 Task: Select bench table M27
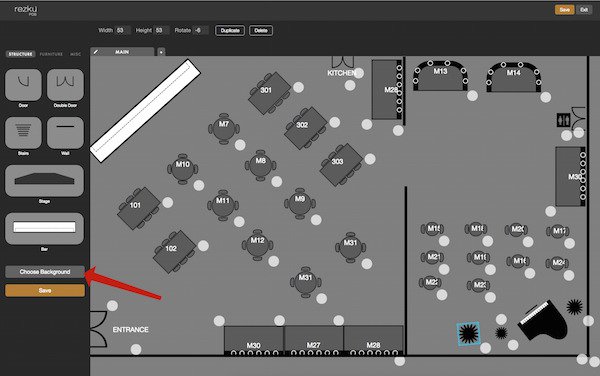[313, 341]
